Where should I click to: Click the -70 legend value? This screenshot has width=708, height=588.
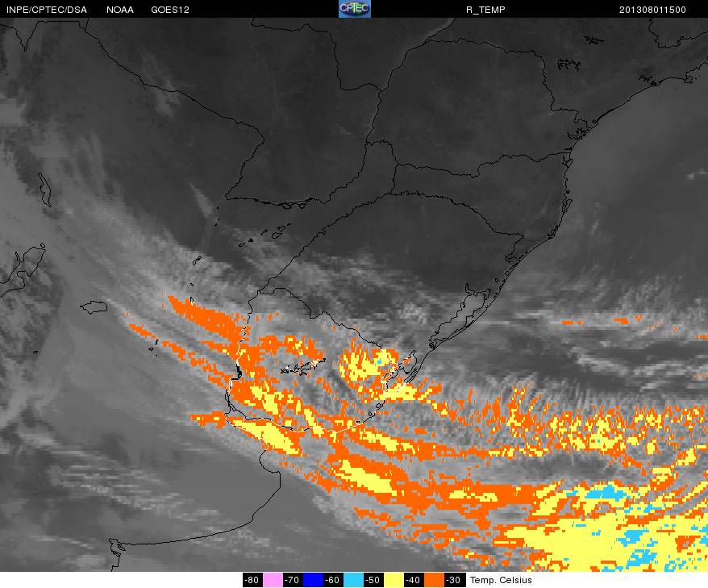point(293,580)
